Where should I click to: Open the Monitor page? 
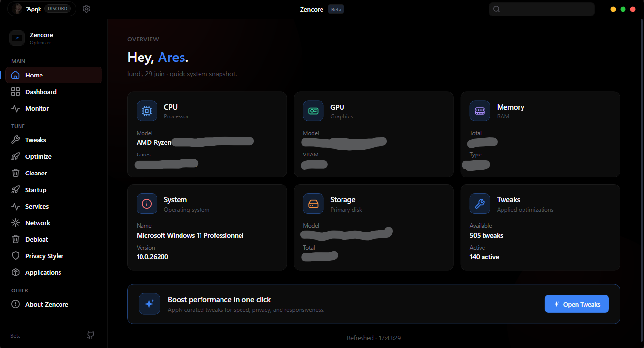54,108
